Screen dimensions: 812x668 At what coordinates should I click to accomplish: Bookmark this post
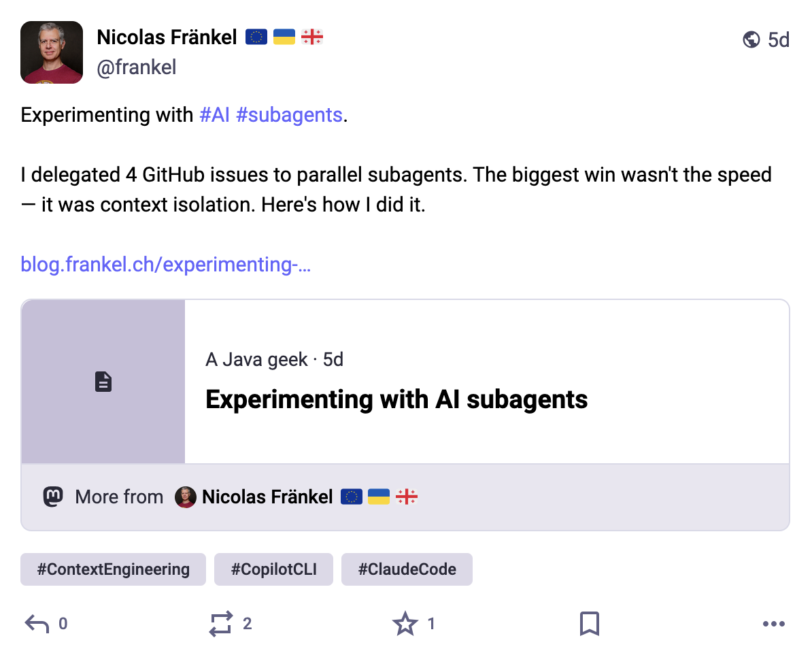(x=589, y=624)
